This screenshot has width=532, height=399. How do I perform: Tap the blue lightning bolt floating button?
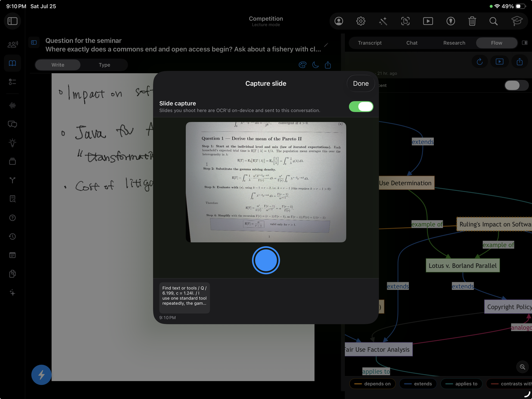pos(41,375)
